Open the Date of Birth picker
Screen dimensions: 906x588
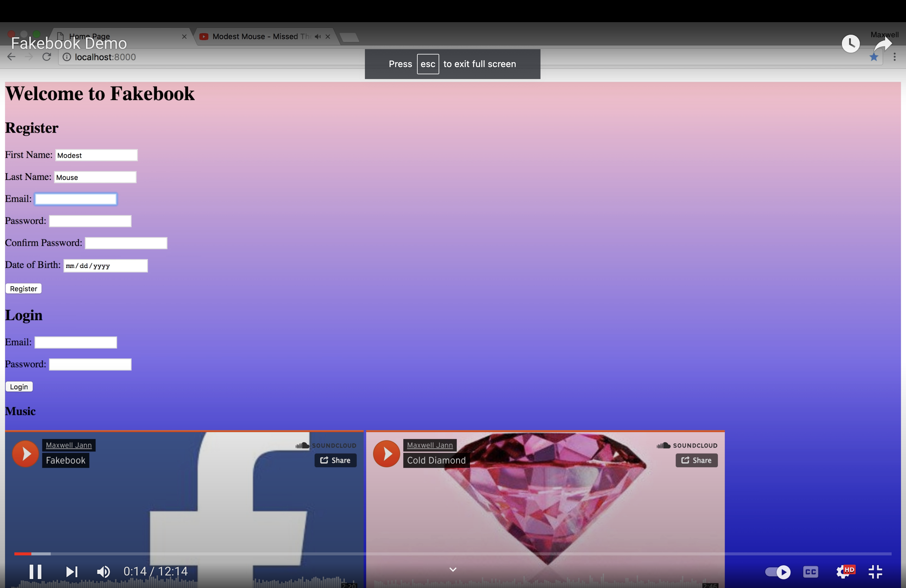[105, 266]
